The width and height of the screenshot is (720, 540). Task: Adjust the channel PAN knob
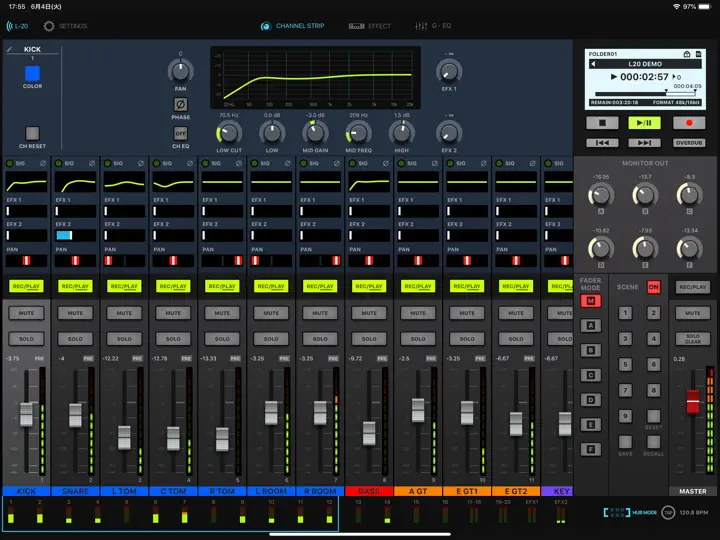point(180,71)
